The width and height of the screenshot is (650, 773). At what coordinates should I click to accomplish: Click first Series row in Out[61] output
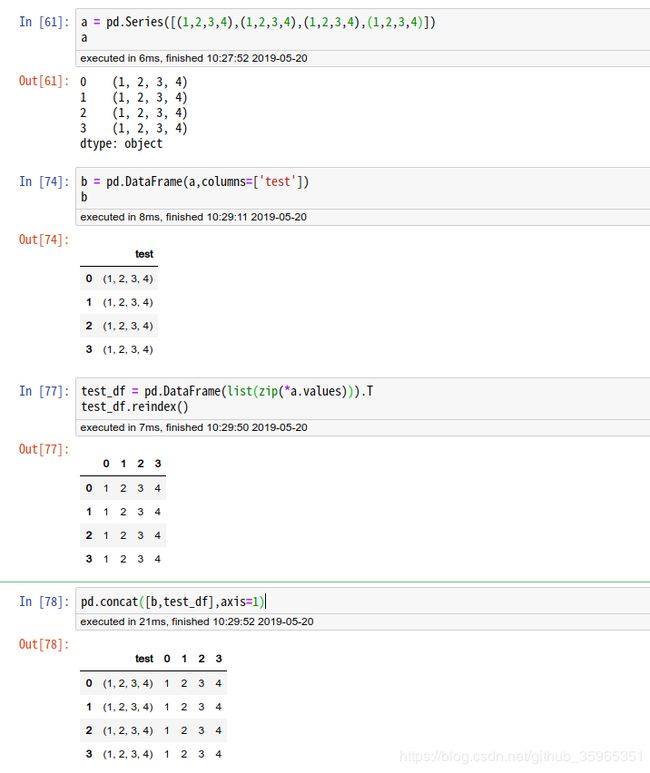134,81
